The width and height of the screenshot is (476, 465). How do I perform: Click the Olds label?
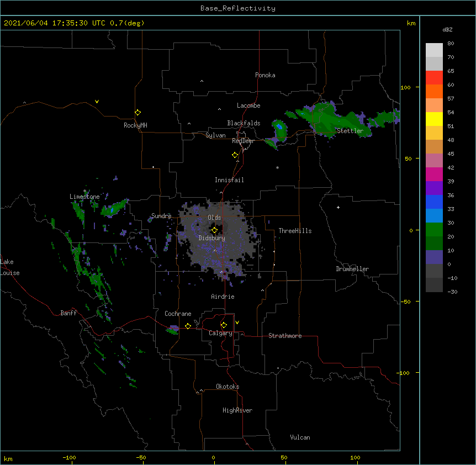tap(214, 218)
